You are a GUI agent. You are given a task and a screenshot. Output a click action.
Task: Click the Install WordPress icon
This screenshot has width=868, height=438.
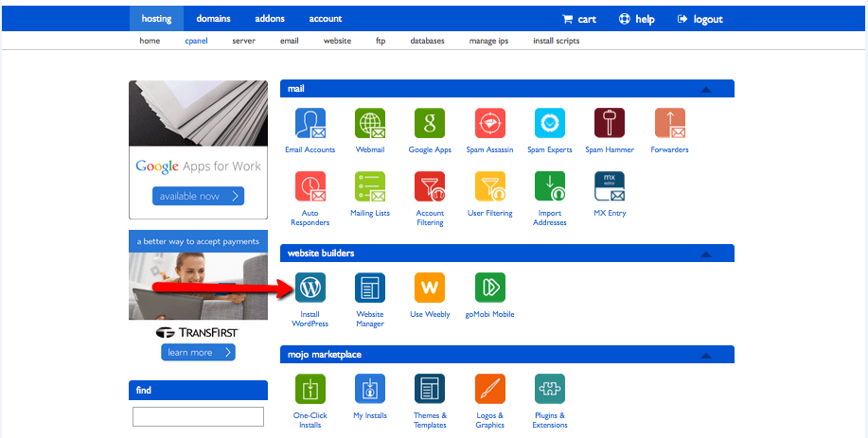tap(310, 288)
